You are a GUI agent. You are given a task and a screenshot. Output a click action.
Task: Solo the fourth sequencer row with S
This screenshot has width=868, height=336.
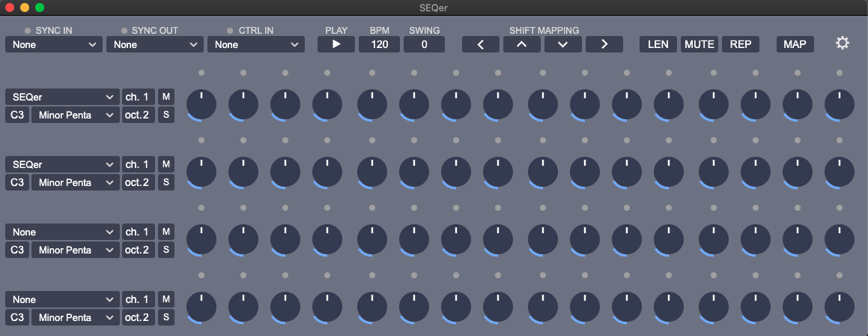166,318
